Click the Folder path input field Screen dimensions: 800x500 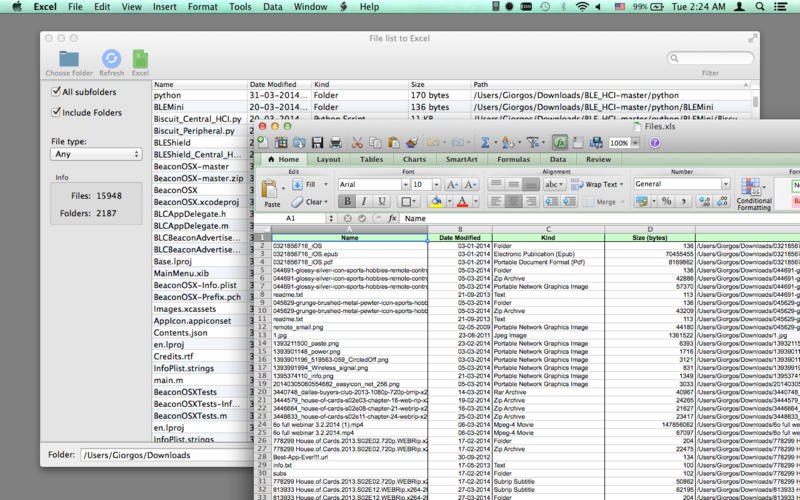point(167,455)
